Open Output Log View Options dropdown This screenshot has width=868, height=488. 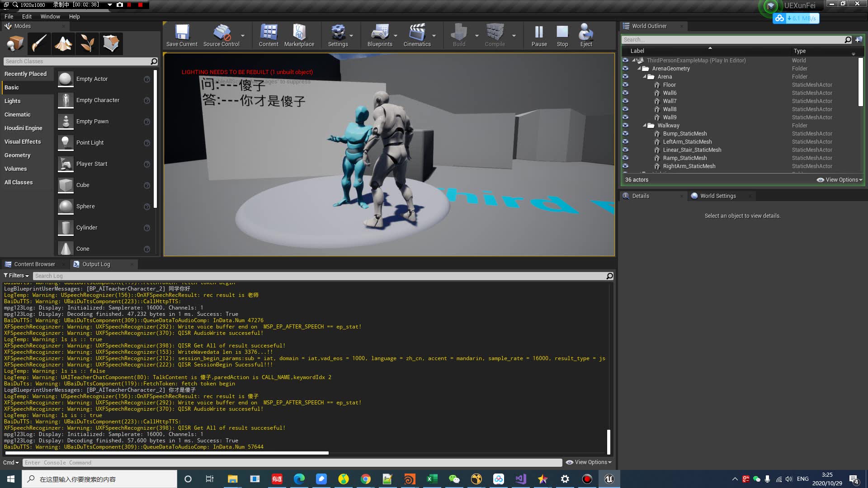click(589, 462)
